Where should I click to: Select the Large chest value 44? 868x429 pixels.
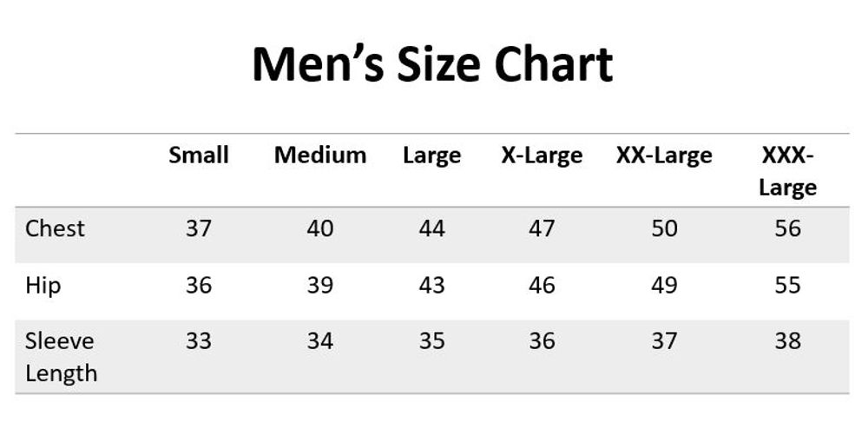coord(431,228)
